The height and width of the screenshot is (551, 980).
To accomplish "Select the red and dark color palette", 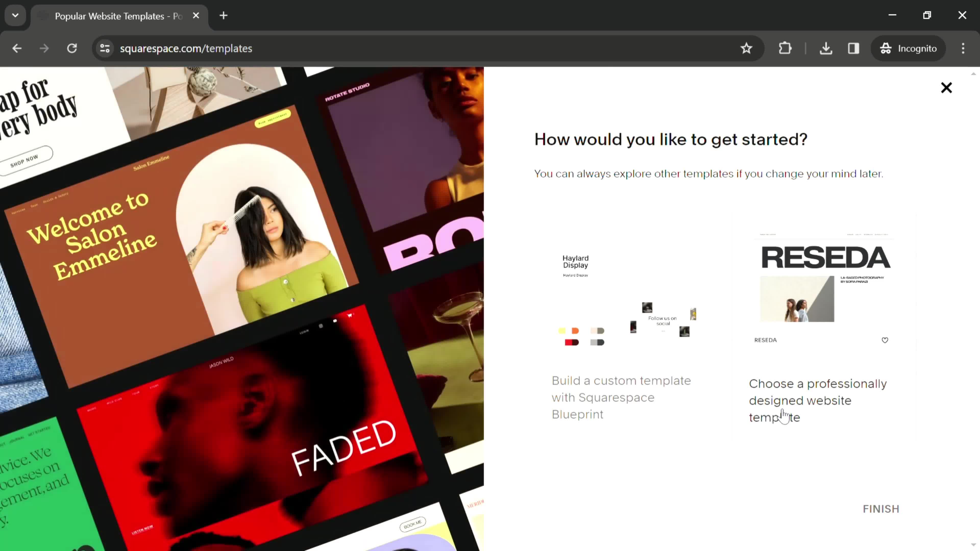I will pos(571,342).
